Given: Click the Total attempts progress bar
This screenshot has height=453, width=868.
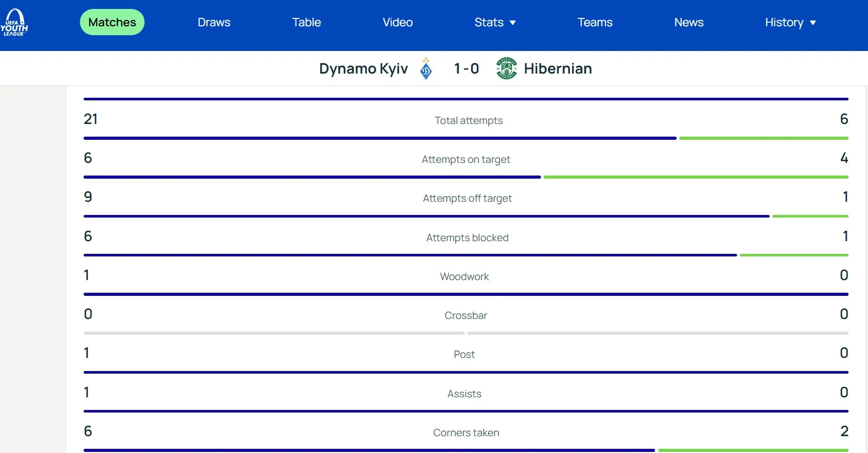Looking at the screenshot, I should 380,138.
